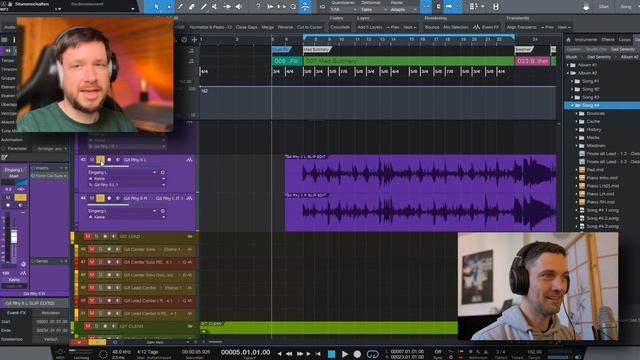Click the Home icon in browser
Viewport: 640px width, 360px height.
[568, 40]
